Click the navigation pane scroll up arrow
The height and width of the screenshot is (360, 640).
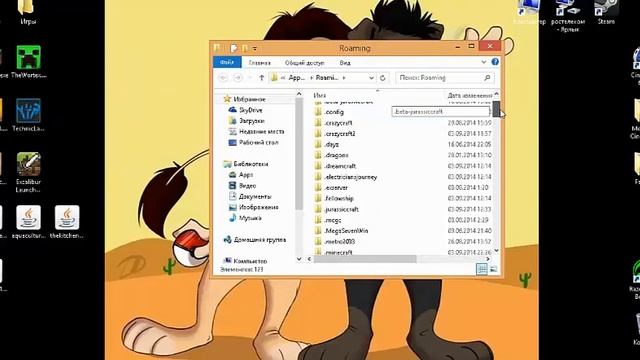coord(299,94)
